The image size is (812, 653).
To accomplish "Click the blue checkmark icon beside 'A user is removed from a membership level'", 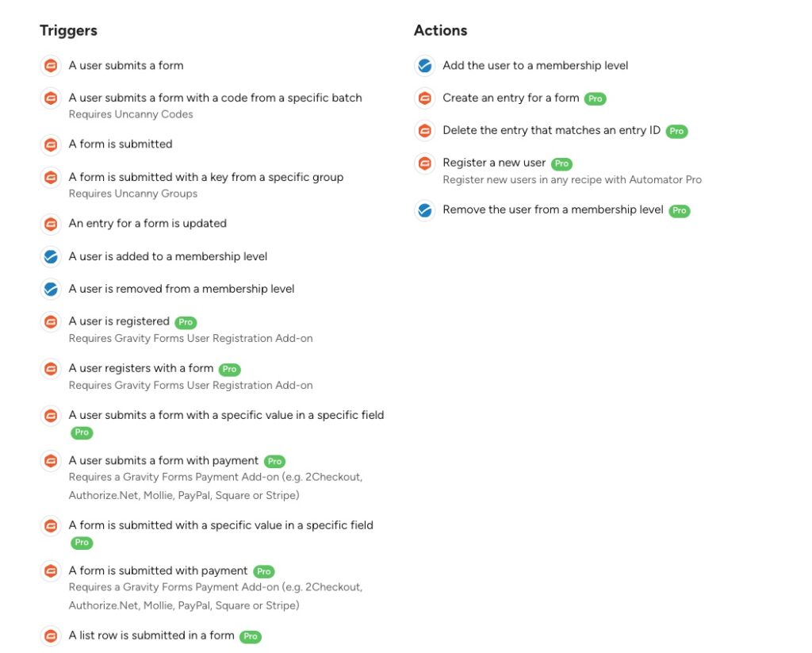I will [51, 289].
